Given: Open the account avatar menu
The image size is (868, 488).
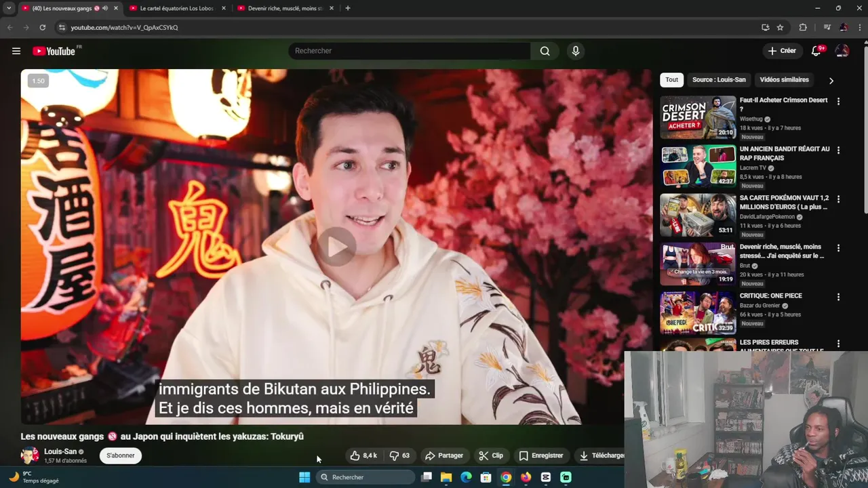Looking at the screenshot, I should 842,51.
